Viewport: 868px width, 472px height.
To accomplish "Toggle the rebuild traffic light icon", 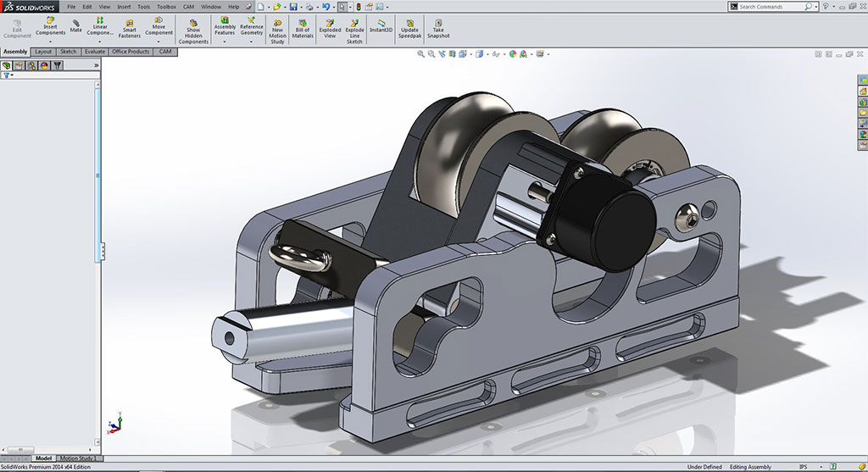I will click(357, 7).
